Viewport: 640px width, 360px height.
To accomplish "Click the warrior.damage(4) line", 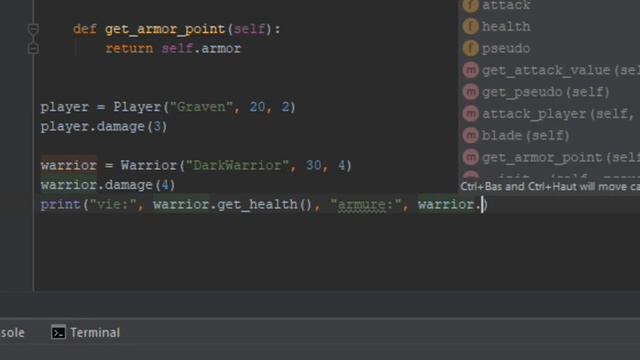I will [x=108, y=185].
